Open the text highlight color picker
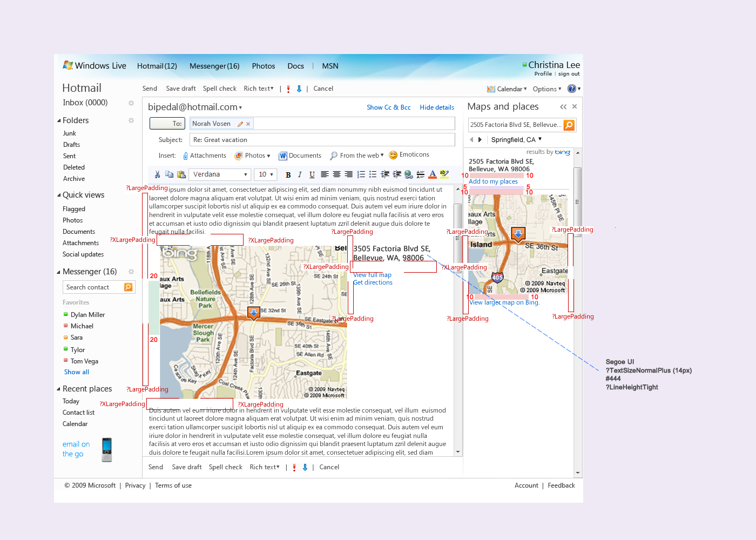 (444, 174)
